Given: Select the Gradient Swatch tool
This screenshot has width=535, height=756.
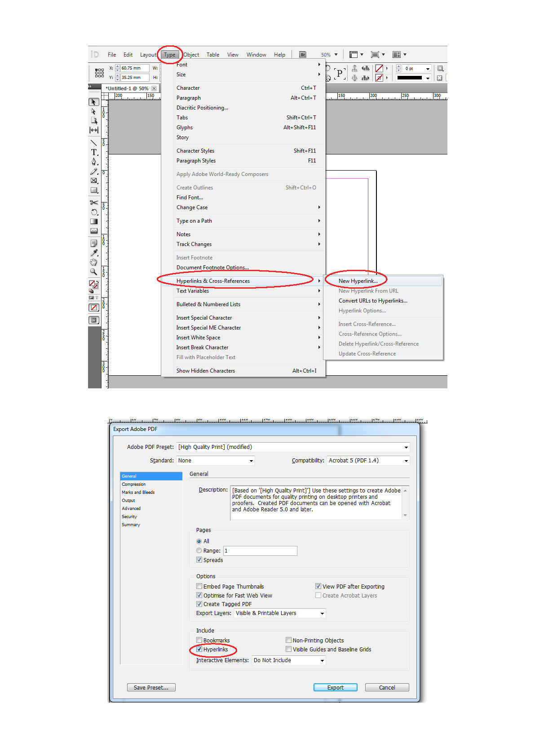Looking at the screenshot, I should coord(93,221).
